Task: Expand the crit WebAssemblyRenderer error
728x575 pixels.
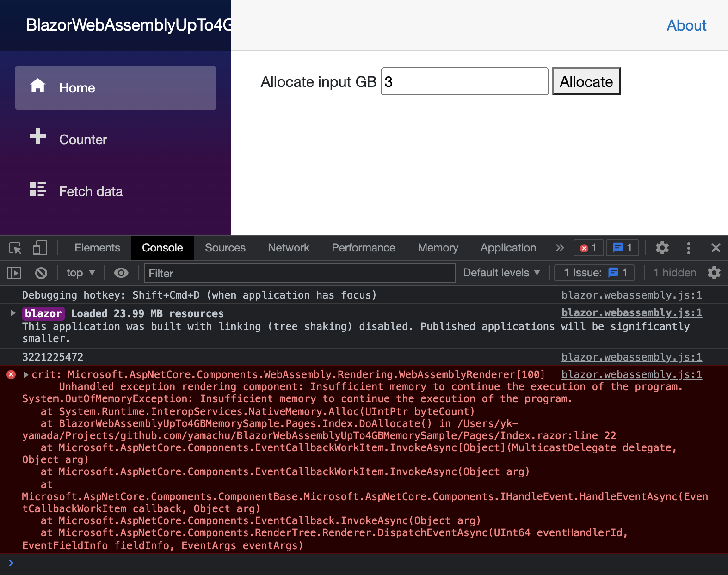Action: pos(26,374)
